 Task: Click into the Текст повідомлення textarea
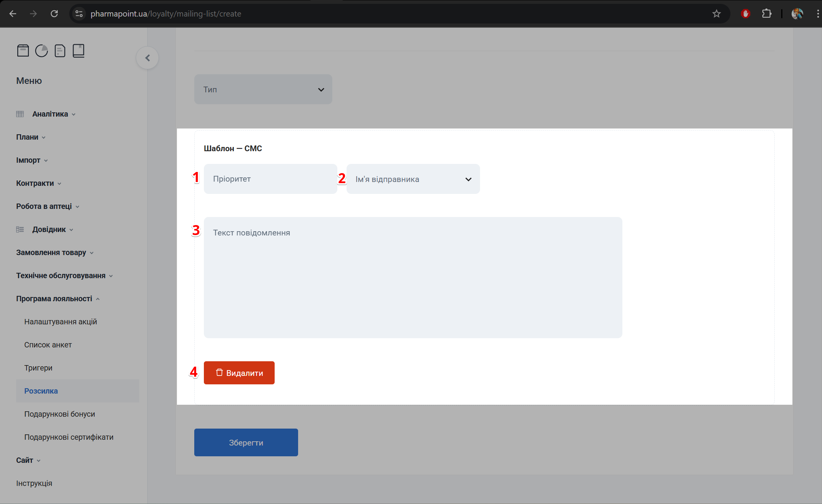[413, 277]
